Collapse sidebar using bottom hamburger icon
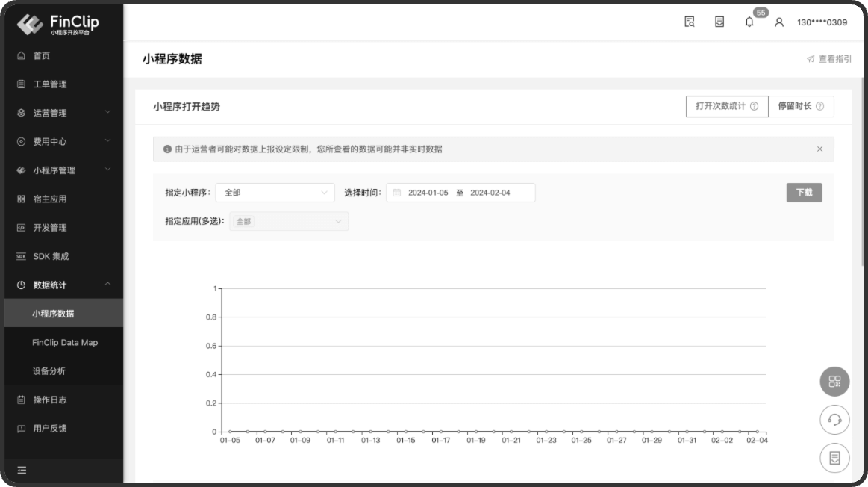The width and height of the screenshot is (868, 487). (x=22, y=470)
